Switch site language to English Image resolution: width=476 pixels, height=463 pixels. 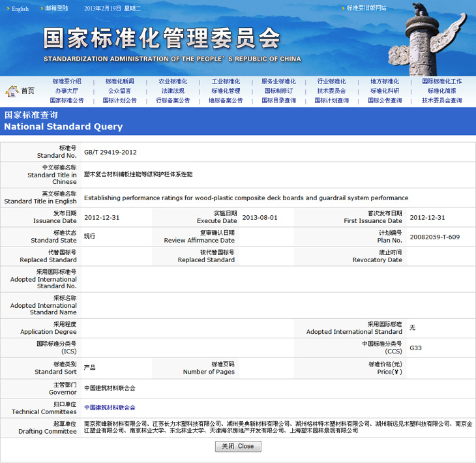(x=20, y=8)
